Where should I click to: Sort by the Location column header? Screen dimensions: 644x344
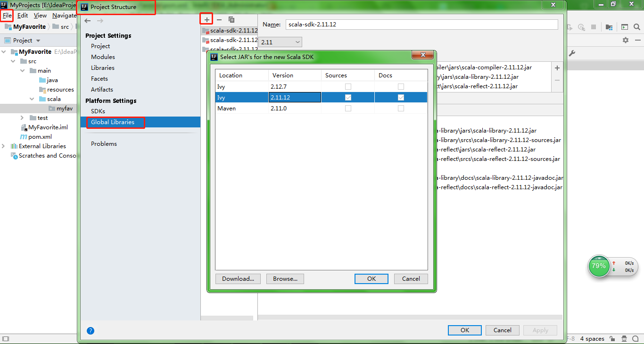pos(242,76)
